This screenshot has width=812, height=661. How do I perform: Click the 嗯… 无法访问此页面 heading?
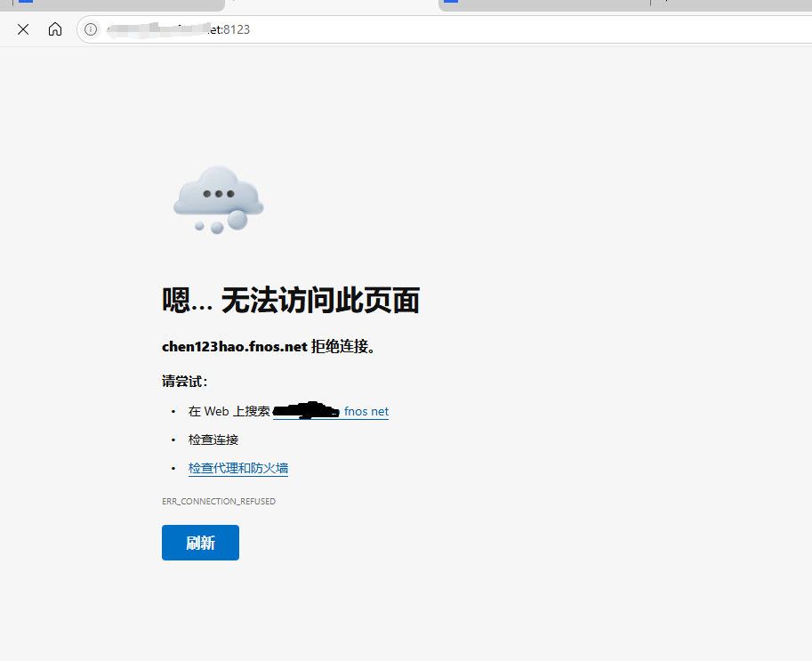point(290,301)
